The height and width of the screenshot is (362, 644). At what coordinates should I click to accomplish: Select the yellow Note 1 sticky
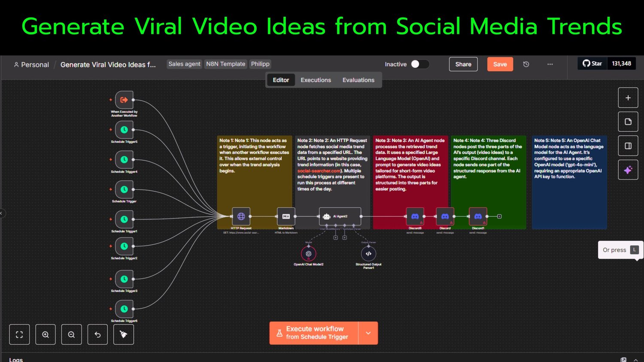(255, 183)
